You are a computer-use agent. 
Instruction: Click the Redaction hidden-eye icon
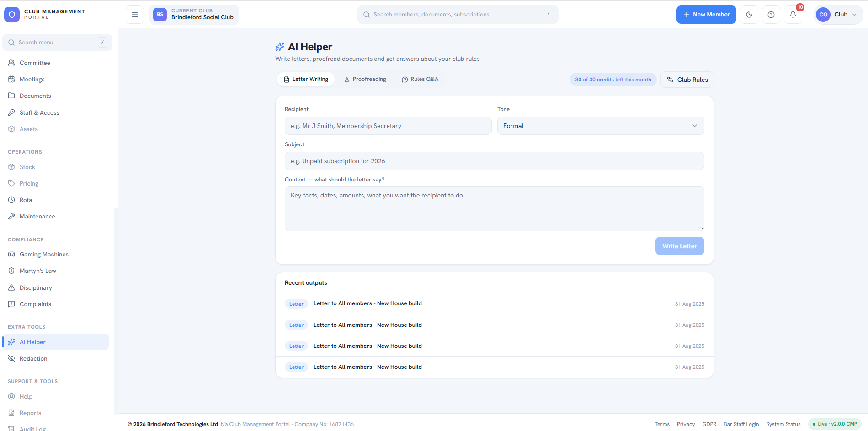point(11,358)
